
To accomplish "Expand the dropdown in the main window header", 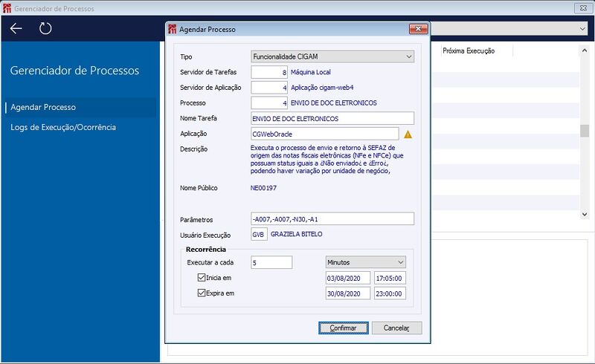I will click(x=582, y=28).
